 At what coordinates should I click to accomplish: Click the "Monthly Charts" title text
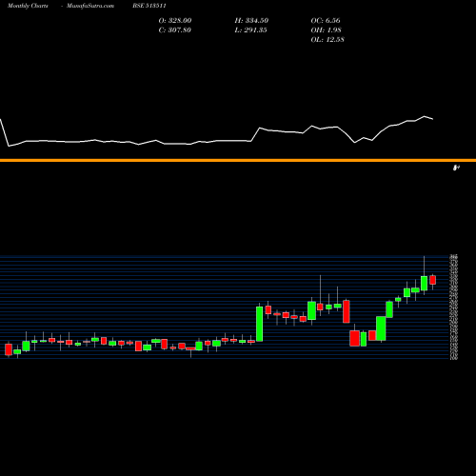point(28,6)
